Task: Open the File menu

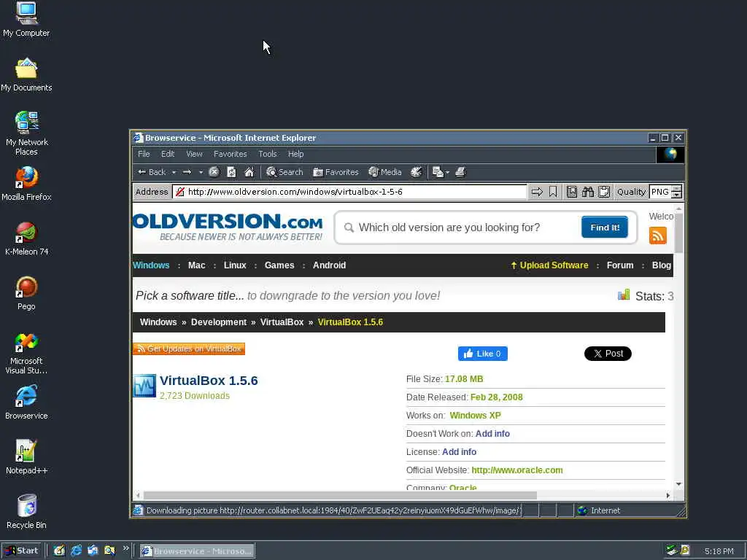Action: 144,154
